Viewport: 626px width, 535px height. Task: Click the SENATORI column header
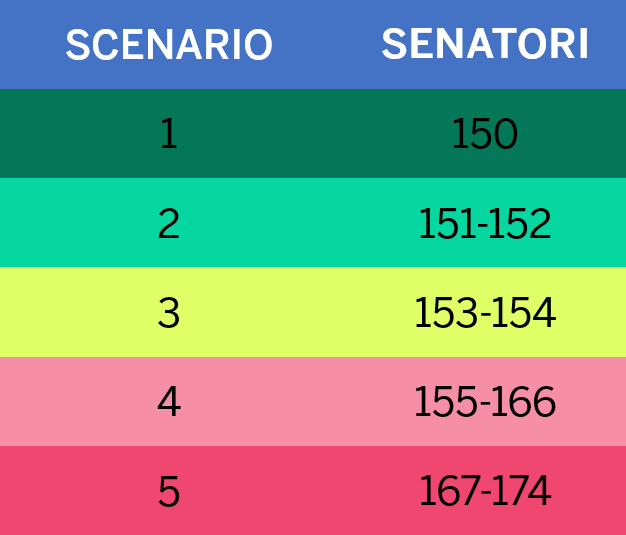[485, 45]
